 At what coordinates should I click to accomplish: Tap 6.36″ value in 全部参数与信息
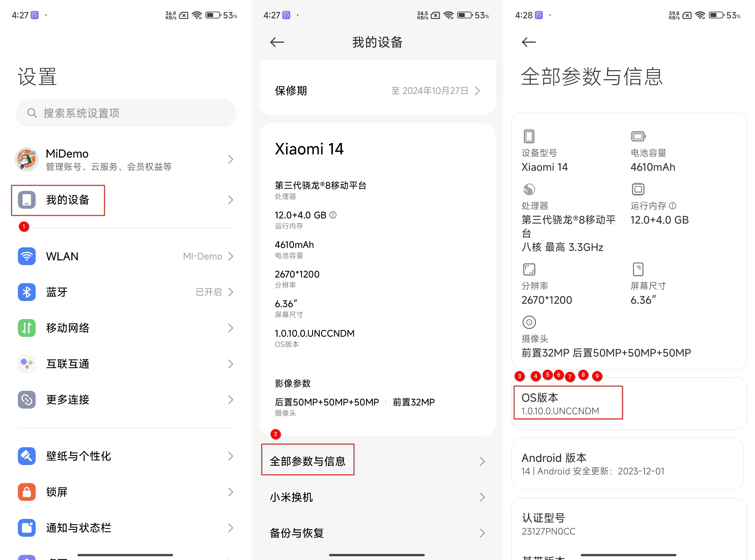point(643,300)
